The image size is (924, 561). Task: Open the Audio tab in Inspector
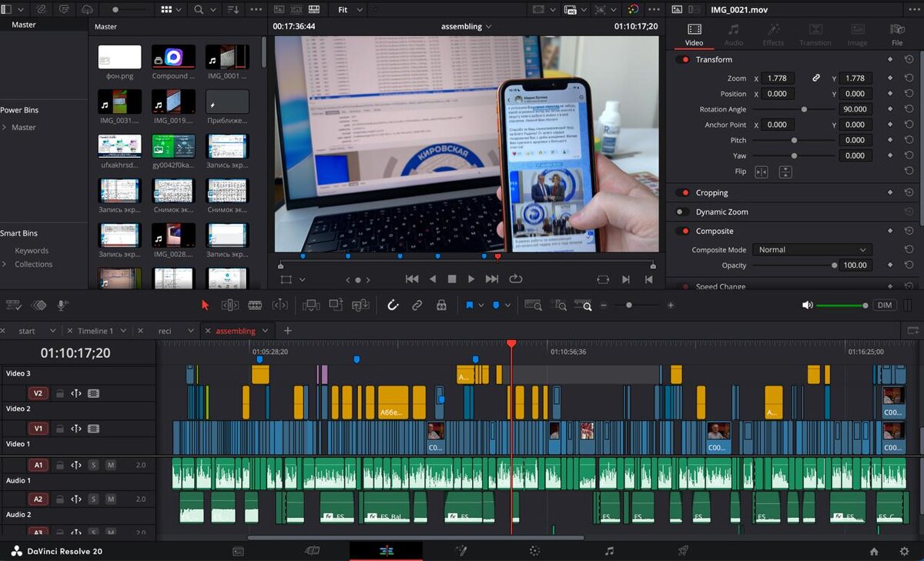(x=734, y=34)
